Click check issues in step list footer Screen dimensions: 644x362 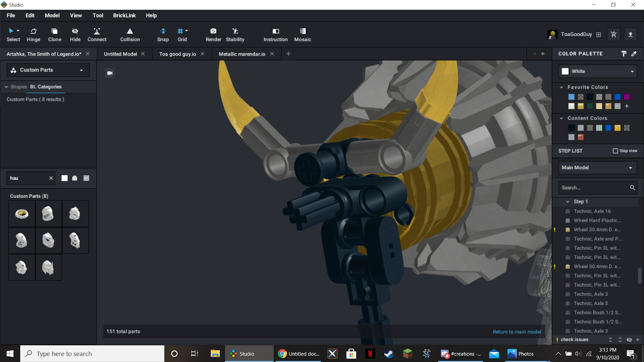[x=574, y=340]
